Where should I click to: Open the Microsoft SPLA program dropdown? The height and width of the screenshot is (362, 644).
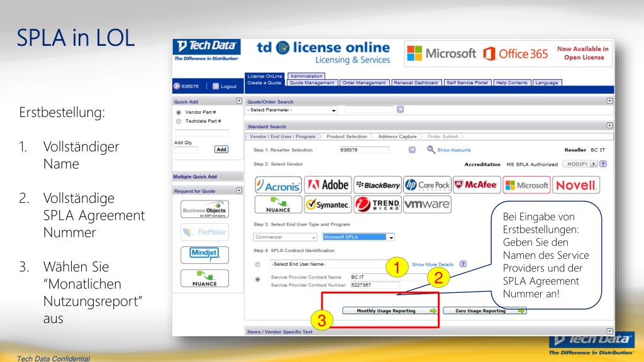pyautogui.click(x=358, y=237)
